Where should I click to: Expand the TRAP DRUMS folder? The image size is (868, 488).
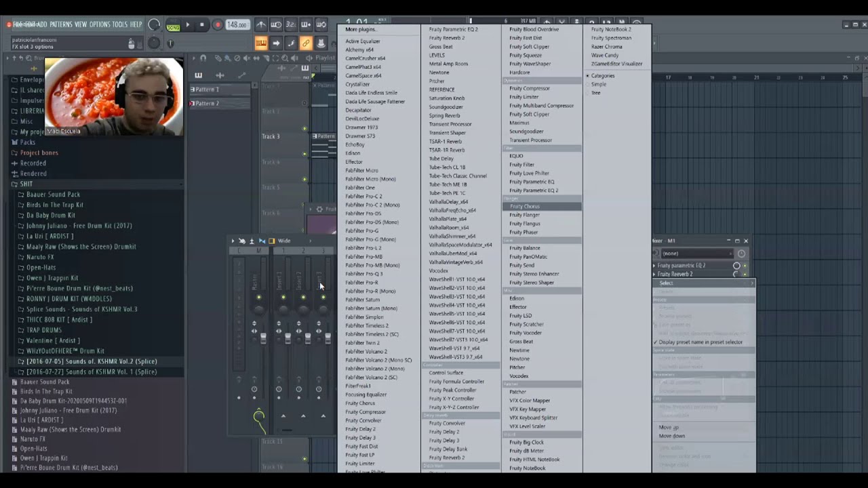[44, 330]
